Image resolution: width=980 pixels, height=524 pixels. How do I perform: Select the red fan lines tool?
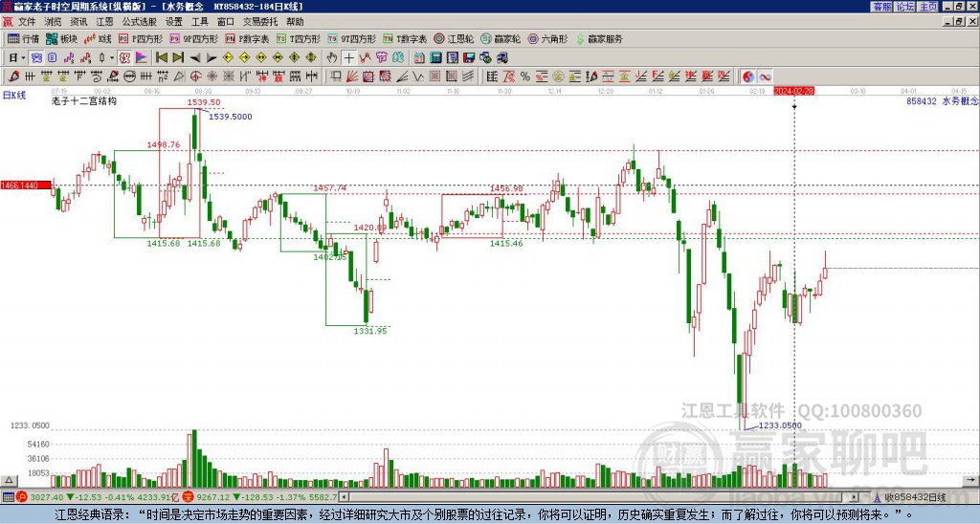click(x=352, y=76)
